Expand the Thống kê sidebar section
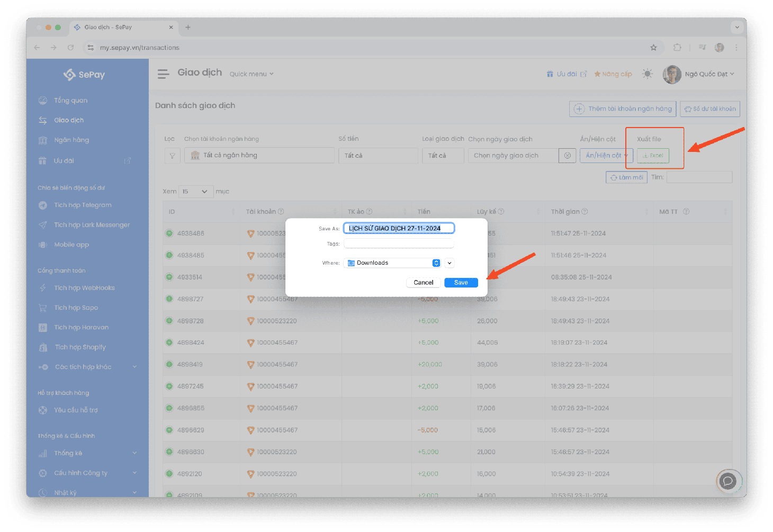The image size is (773, 532). [88, 453]
